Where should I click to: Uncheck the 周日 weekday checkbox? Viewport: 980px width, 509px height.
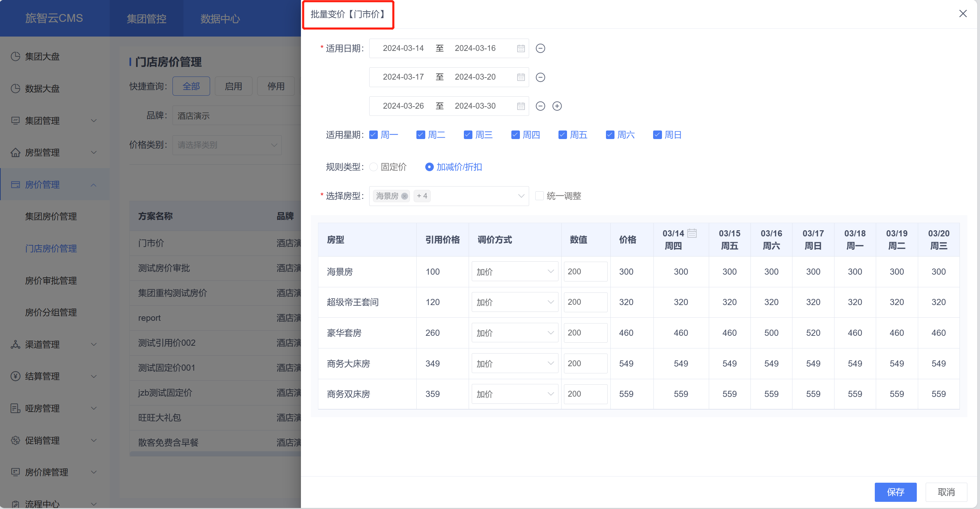(658, 135)
